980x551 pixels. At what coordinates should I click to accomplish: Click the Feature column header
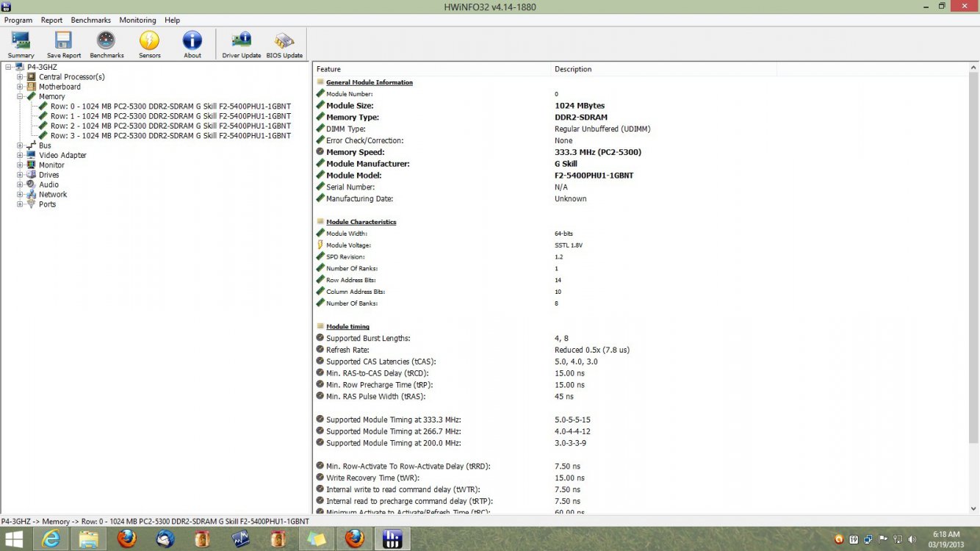(x=432, y=69)
